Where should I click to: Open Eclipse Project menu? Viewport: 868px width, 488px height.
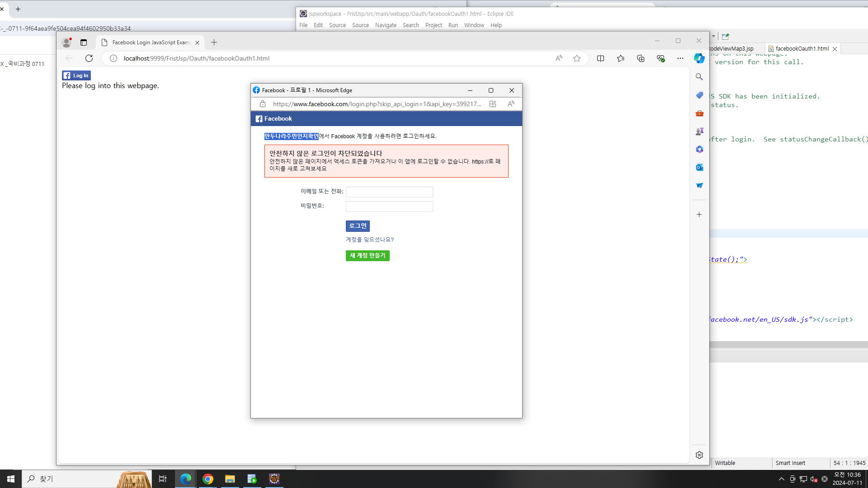pos(434,25)
